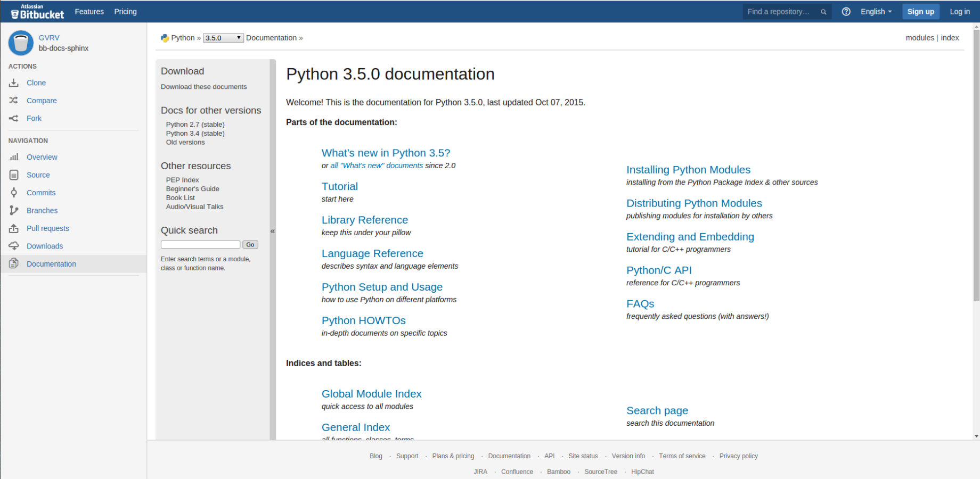Screen dimensions: 980x479
Task: Select Documentation in navigation
Action: (x=51, y=264)
